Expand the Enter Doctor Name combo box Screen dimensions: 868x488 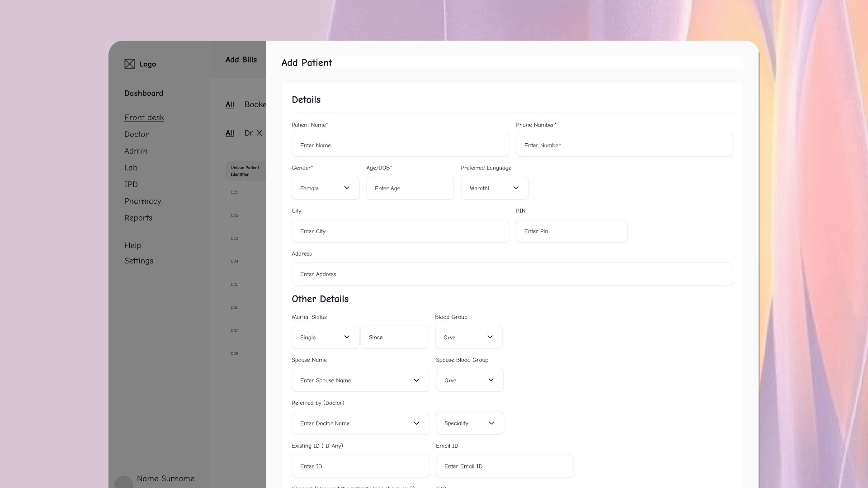coord(360,423)
